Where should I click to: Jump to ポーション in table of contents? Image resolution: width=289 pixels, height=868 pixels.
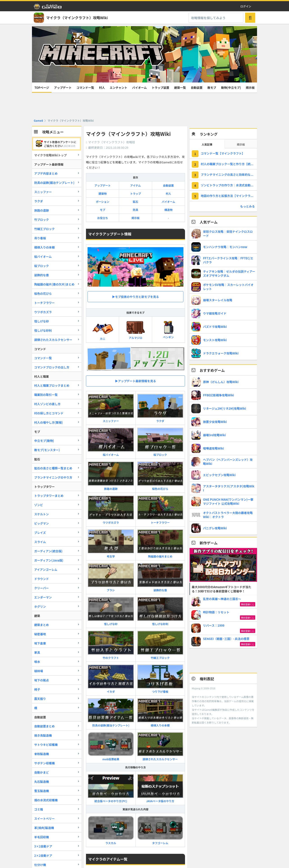(x=102, y=202)
